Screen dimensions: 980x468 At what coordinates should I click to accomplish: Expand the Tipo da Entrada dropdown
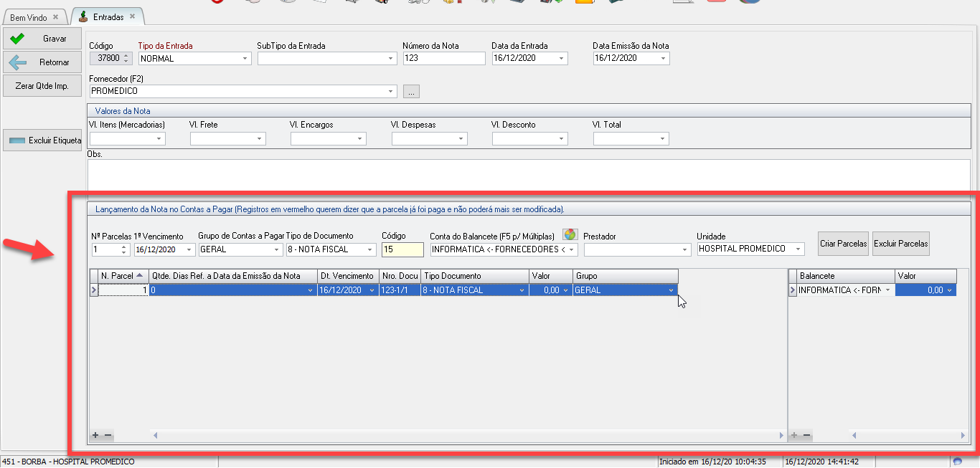pos(245,59)
